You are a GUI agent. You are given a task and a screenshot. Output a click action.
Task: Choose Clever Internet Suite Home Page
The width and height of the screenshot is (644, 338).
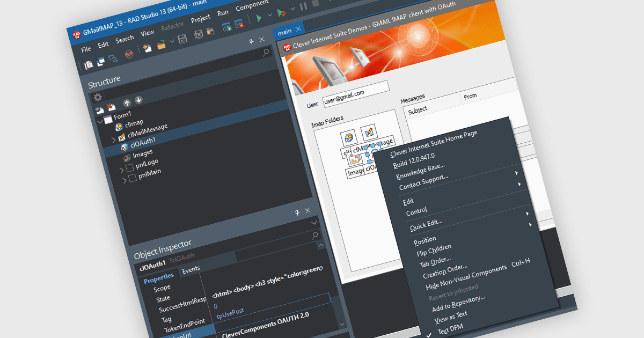tap(434, 143)
